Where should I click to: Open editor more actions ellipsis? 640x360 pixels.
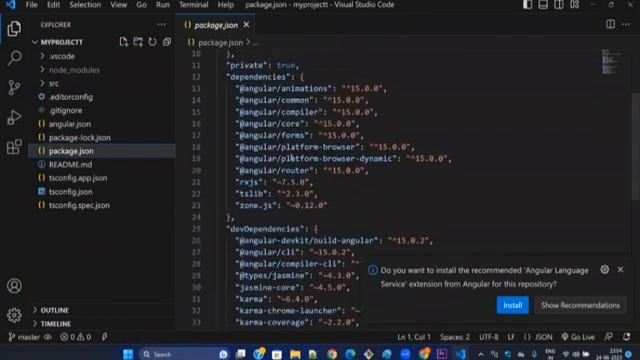[x=626, y=24]
